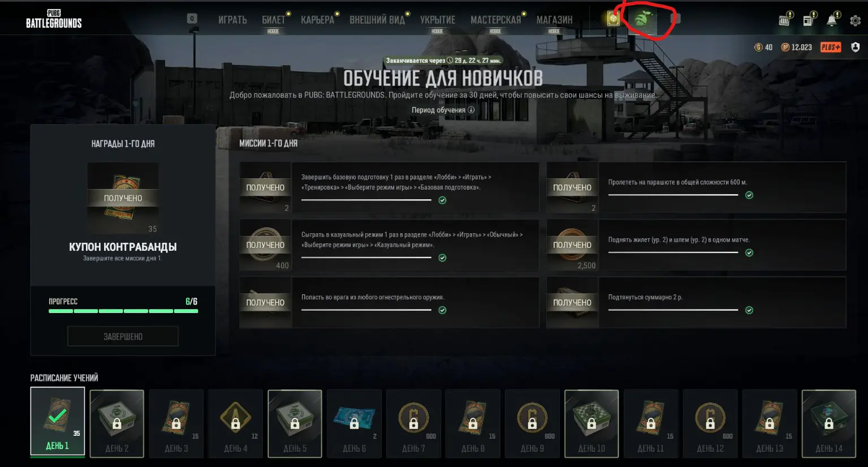This screenshot has height=467, width=868.
Task: Click the day 1 progress bar
Action: 123,311
